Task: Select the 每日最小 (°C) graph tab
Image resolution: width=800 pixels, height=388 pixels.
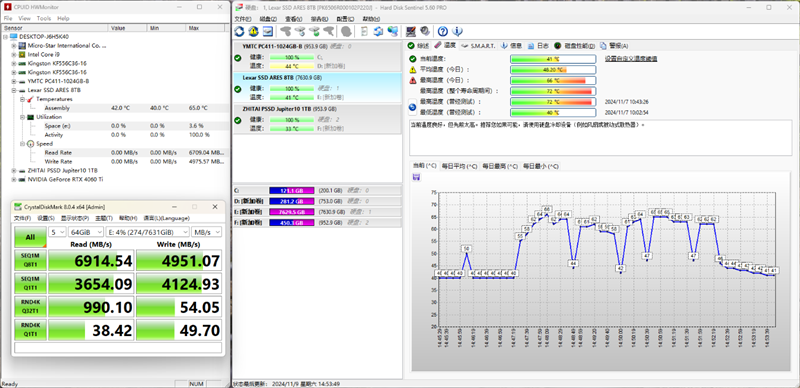Action: tap(540, 166)
